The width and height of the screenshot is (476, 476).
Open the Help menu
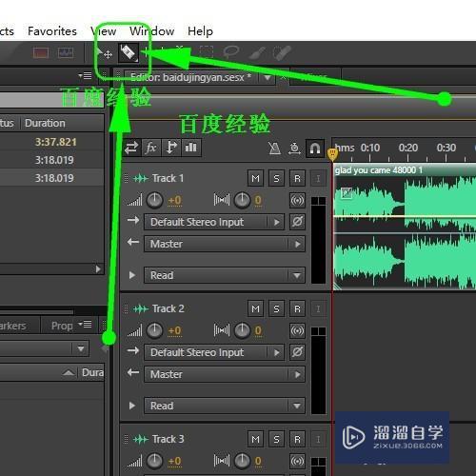(x=200, y=31)
